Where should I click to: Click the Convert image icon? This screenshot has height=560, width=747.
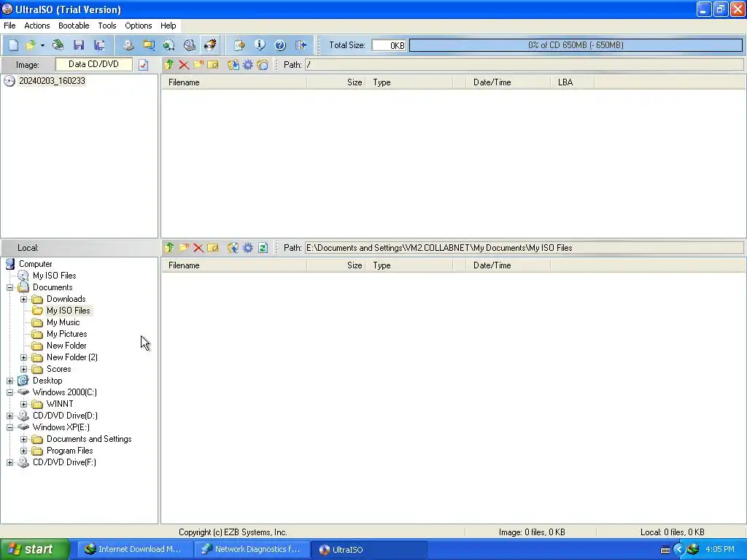[169, 45]
